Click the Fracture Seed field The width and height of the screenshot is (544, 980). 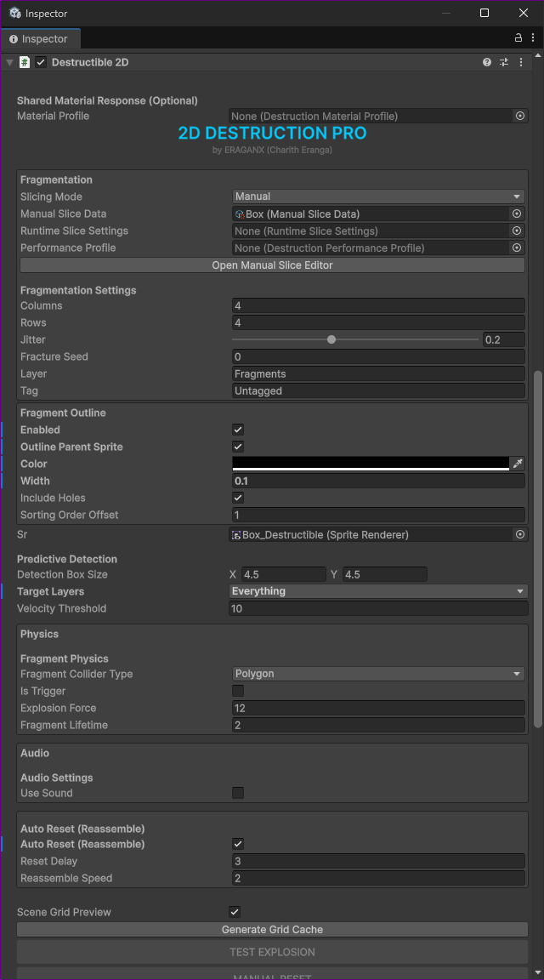378,357
